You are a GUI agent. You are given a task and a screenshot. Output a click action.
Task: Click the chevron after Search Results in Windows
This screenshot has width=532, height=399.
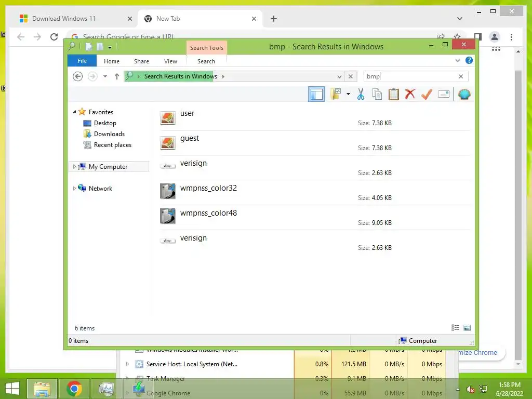pos(223,76)
